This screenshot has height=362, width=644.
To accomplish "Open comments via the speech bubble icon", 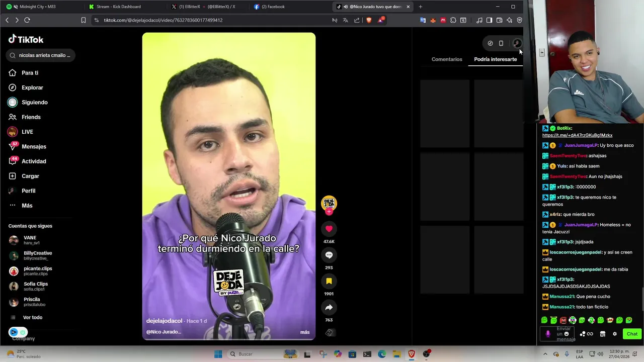I will pyautogui.click(x=329, y=255).
